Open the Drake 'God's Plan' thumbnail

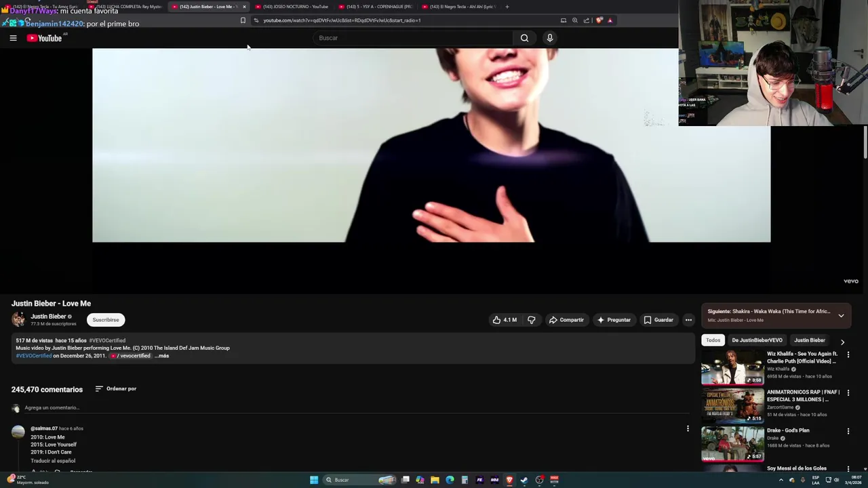tap(732, 444)
